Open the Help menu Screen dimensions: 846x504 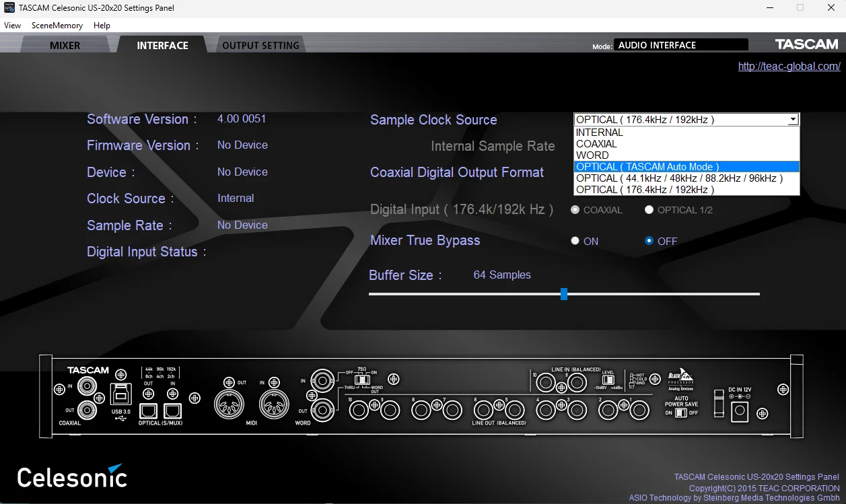click(102, 26)
